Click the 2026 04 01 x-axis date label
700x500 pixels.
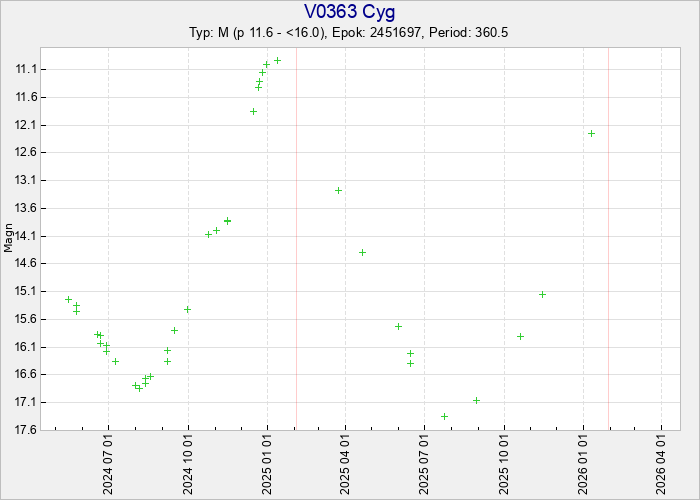click(x=661, y=463)
